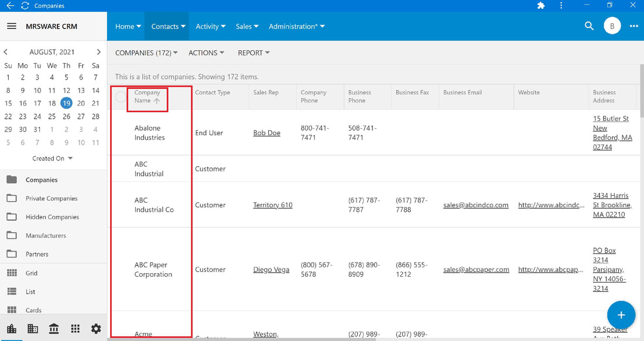
Task: Expand the REPORT dropdown
Action: click(254, 53)
